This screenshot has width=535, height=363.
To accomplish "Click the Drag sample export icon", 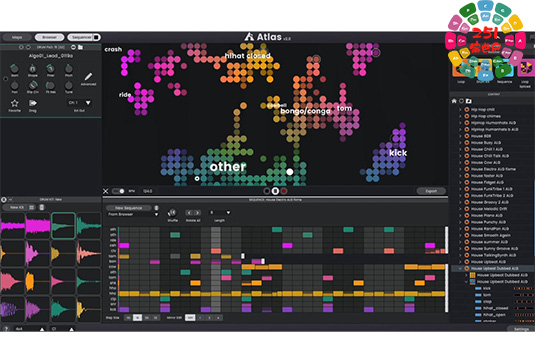I will click(33, 103).
